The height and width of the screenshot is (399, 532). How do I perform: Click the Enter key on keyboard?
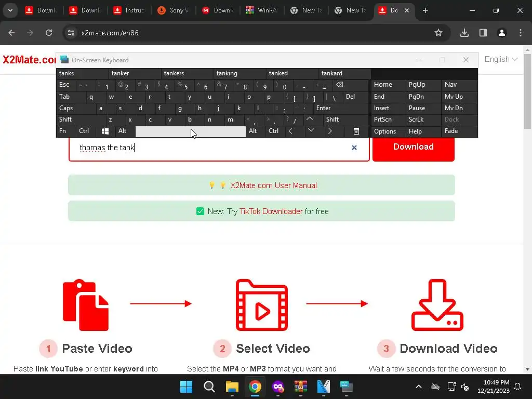pyautogui.click(x=341, y=108)
